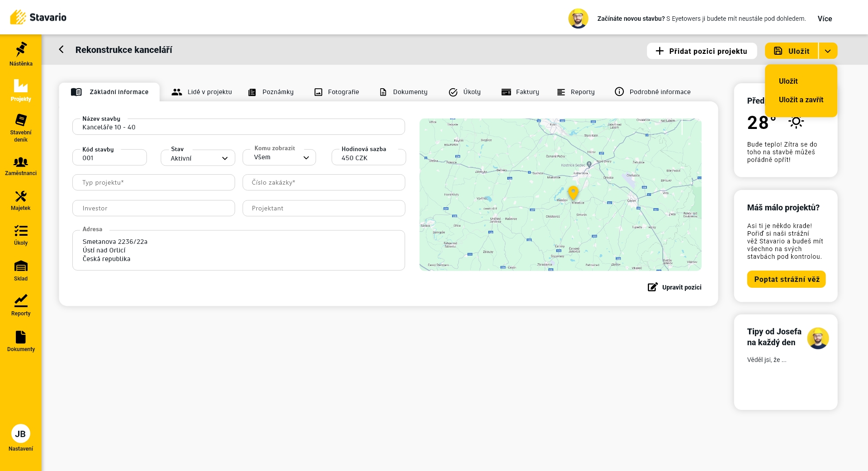The image size is (868, 471).
Task: Open the Komu zobrazit dropdown
Action: coord(279,157)
